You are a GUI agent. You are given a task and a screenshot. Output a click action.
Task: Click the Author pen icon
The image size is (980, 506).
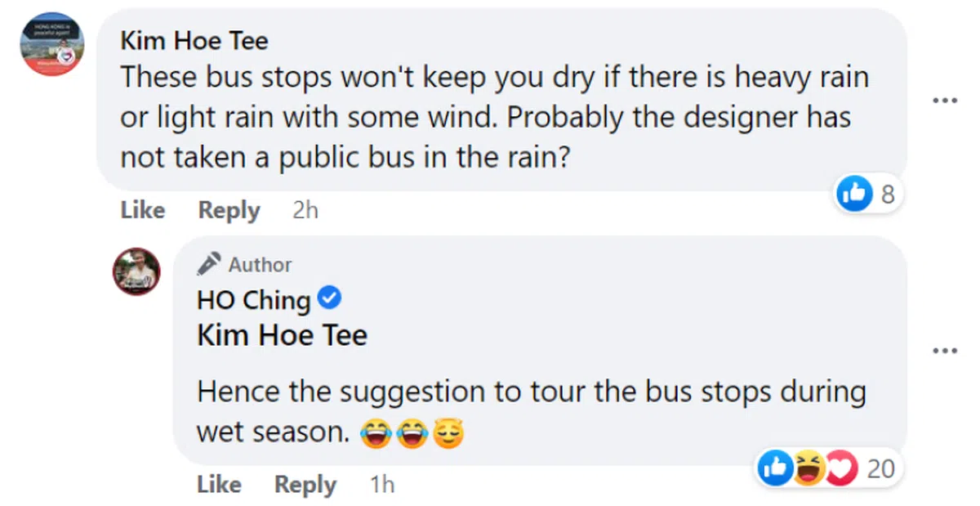click(x=209, y=264)
